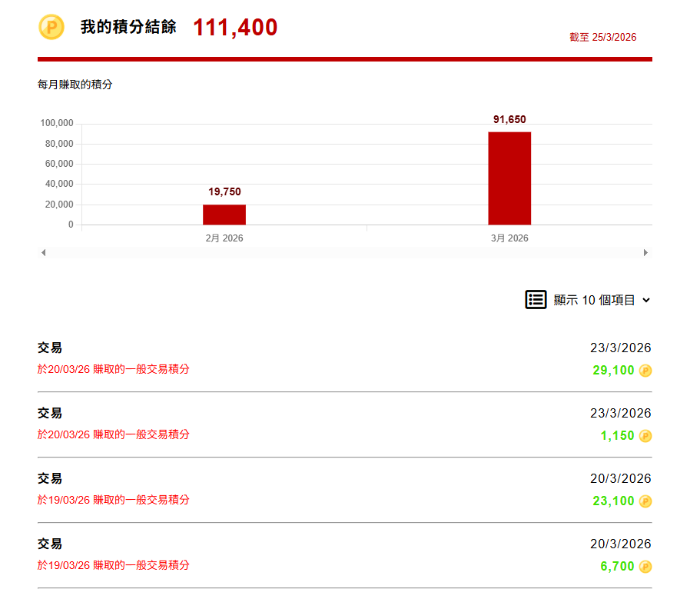Click the description under the 6,700 transaction
Image resolution: width=700 pixels, height=599 pixels.
(114, 564)
